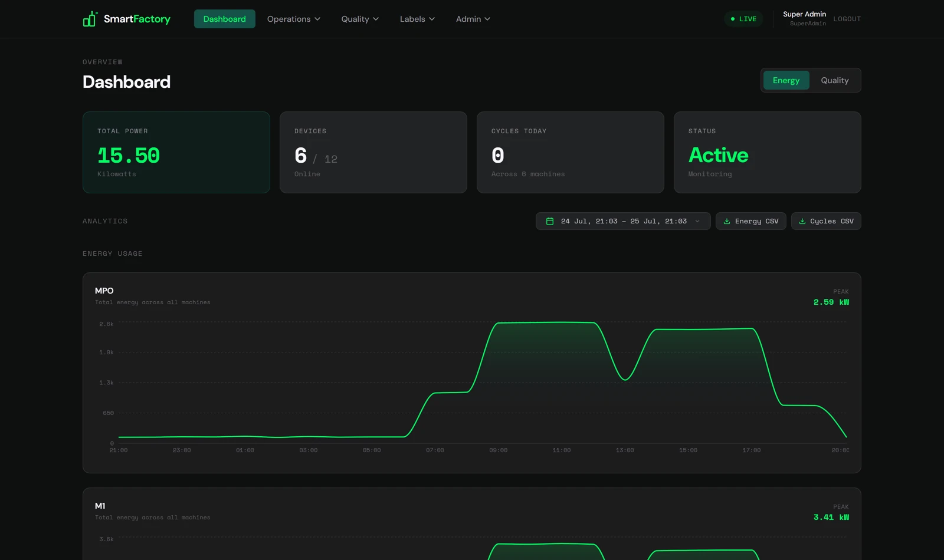Image resolution: width=944 pixels, height=560 pixels.
Task: Click the date range chevron arrow
Action: (697, 221)
